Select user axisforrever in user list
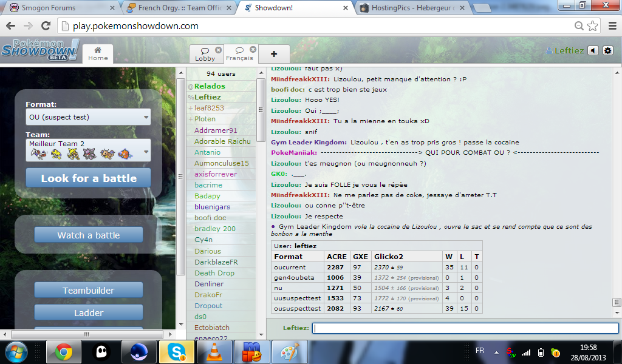The width and height of the screenshot is (622, 364). point(216,174)
